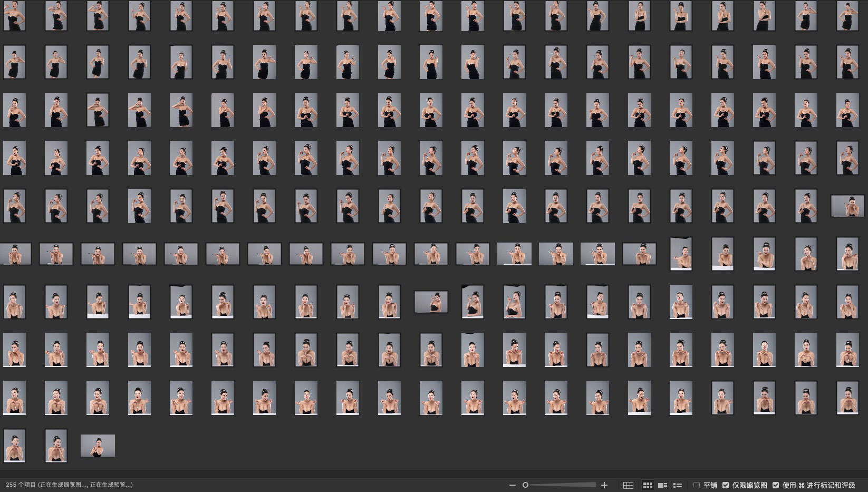
Task: Switch to list view icon
Action: [678, 485]
